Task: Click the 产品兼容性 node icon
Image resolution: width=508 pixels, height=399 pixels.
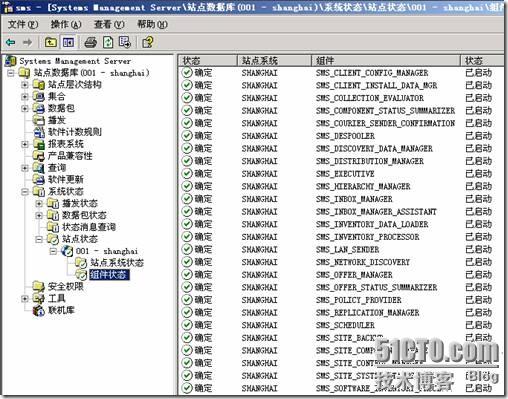Action: click(x=39, y=156)
